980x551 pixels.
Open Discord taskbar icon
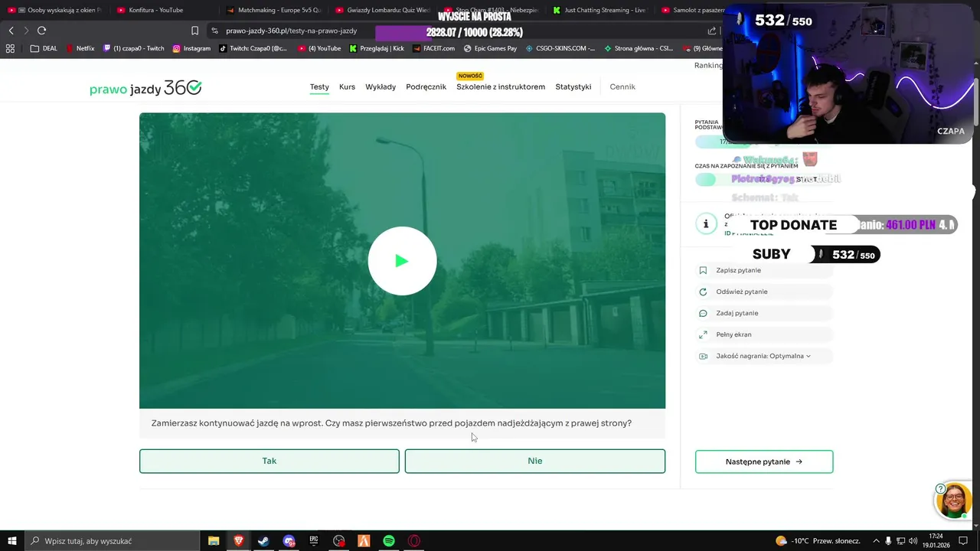pyautogui.click(x=289, y=541)
